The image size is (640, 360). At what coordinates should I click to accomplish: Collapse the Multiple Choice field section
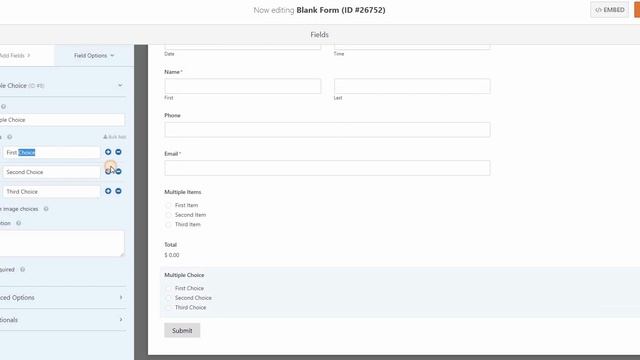[x=120, y=86]
